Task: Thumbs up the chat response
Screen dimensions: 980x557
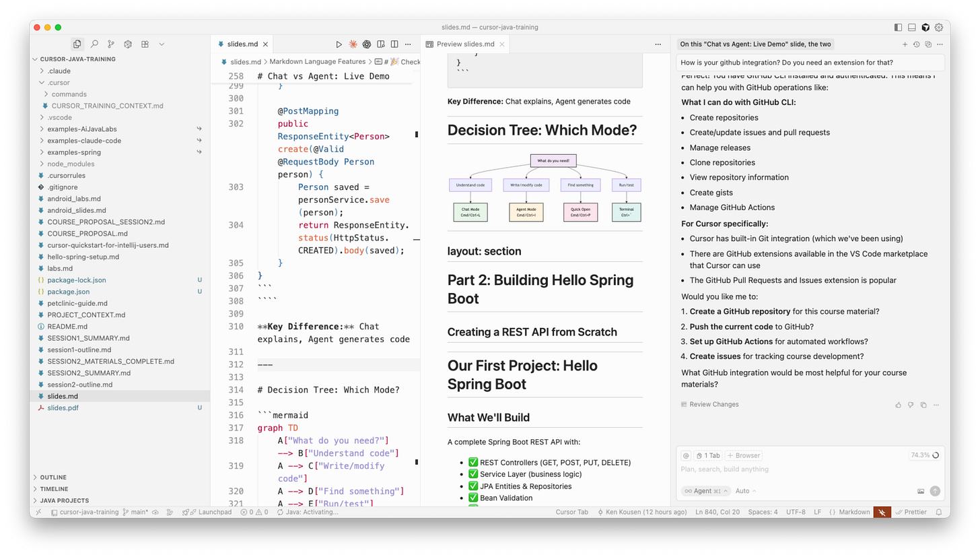Action: 898,405
